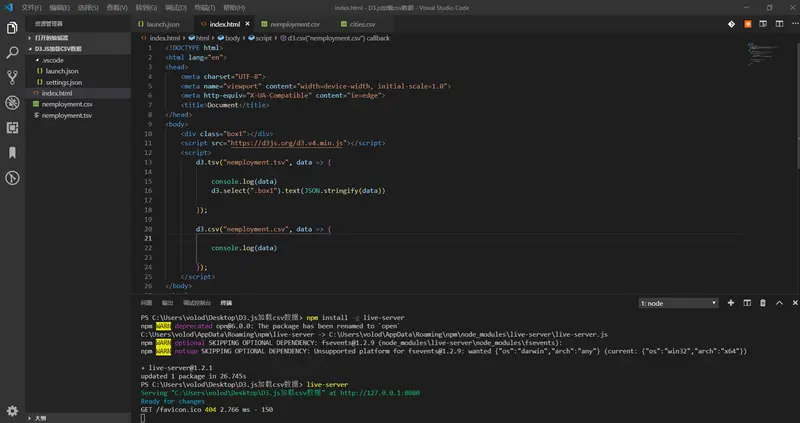Open the preview to the side icon
This screenshot has height=423, width=800.
coord(763,24)
